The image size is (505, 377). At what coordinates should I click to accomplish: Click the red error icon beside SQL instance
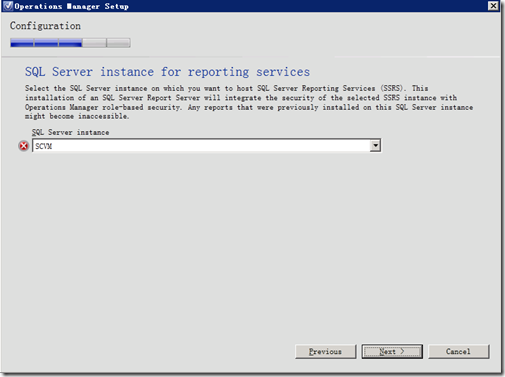click(24, 146)
